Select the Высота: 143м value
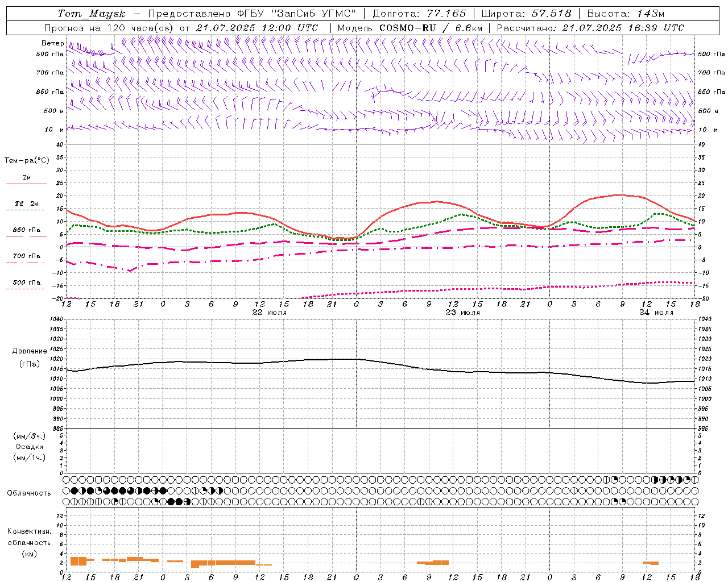728x582 pixels. tap(626, 14)
